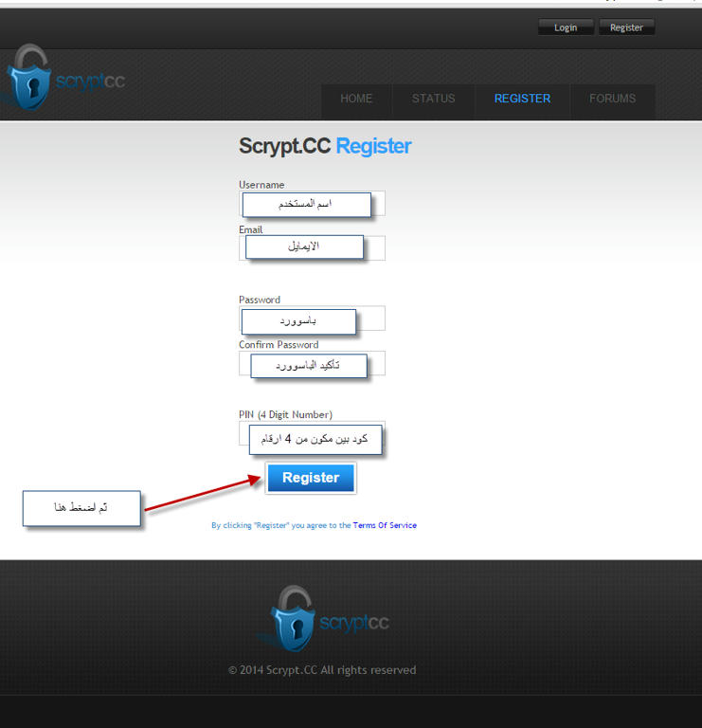Open the FORUMS navigation tab
The width and height of the screenshot is (702, 728).
612,99
